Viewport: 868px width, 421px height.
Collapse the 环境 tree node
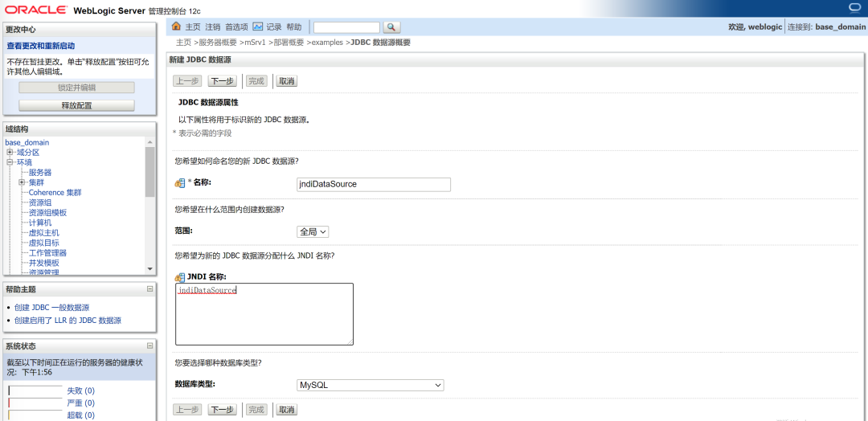(10, 162)
